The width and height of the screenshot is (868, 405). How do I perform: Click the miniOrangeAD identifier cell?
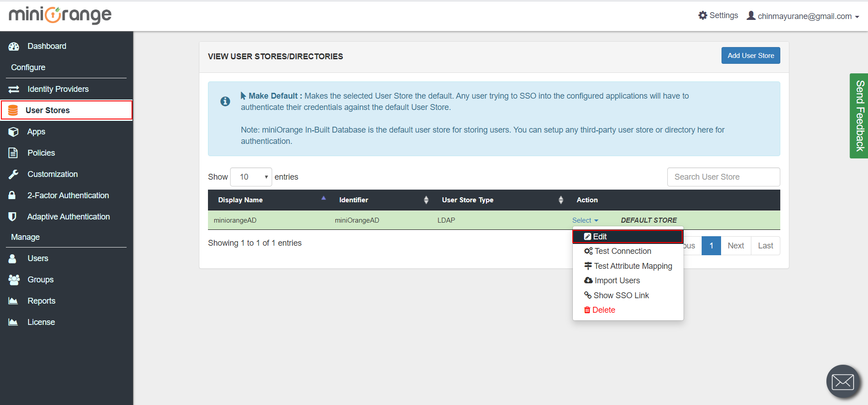pos(357,220)
